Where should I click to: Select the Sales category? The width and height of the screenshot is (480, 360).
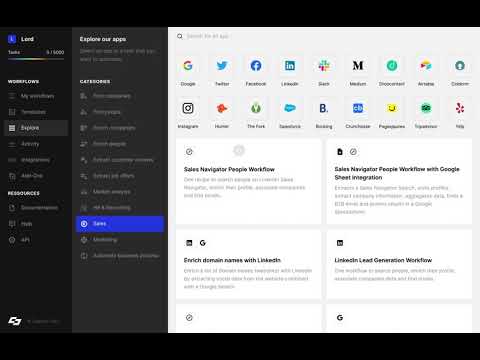[120, 224]
